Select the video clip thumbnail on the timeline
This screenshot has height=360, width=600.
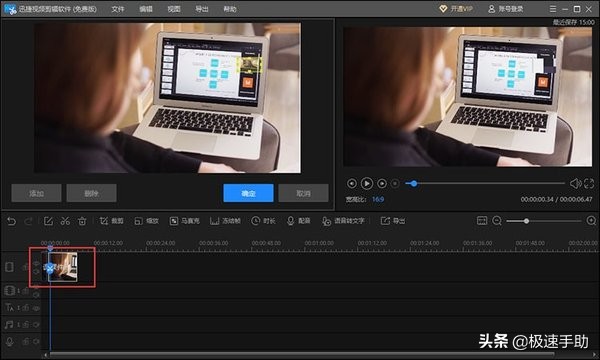click(x=63, y=267)
